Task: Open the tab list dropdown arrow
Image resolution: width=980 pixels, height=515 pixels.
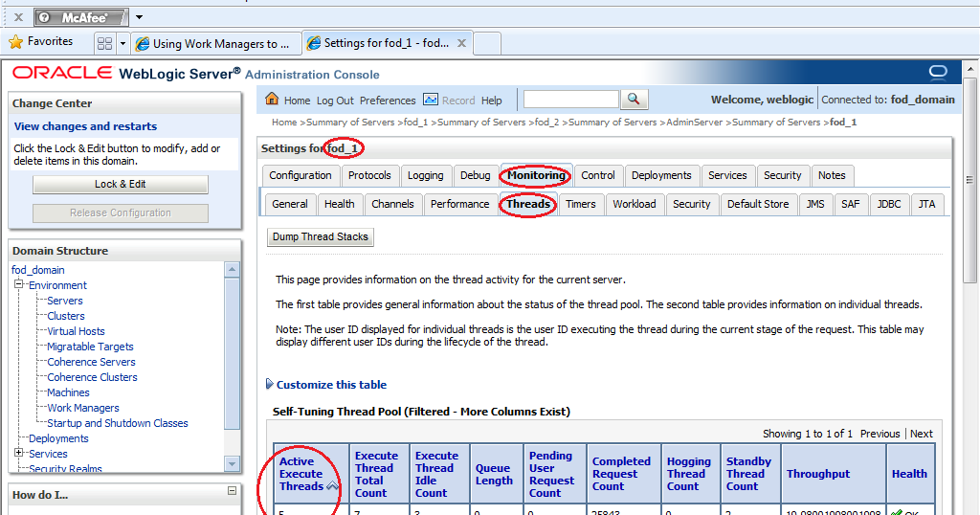Action: pyautogui.click(x=123, y=43)
